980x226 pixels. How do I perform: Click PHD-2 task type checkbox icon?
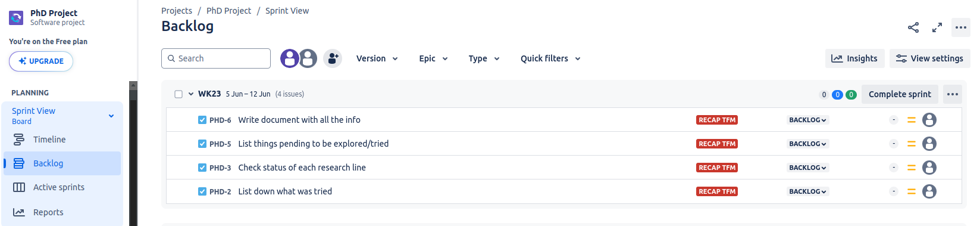pyautogui.click(x=202, y=191)
